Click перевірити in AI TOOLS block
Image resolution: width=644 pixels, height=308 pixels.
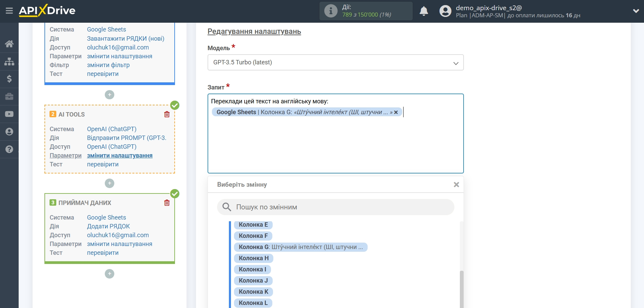point(103,164)
